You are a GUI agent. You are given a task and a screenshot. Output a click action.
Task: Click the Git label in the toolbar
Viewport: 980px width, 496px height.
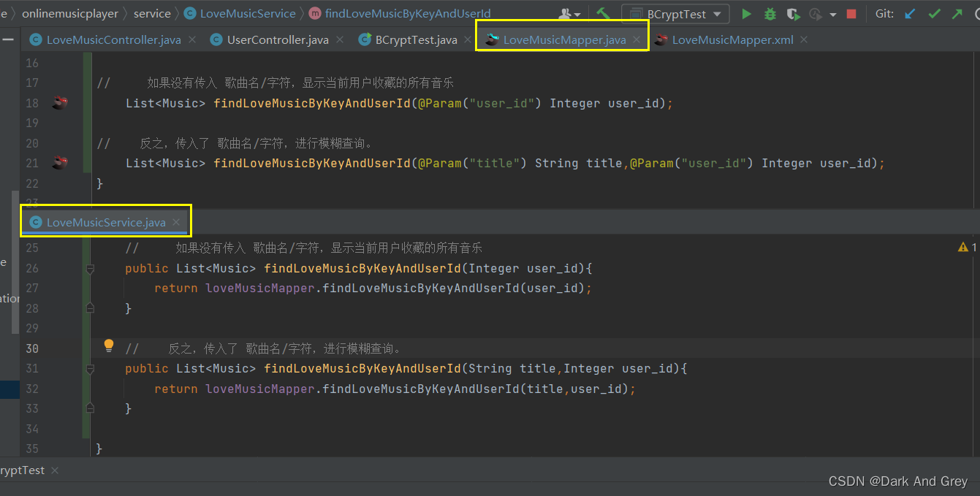pos(884,14)
